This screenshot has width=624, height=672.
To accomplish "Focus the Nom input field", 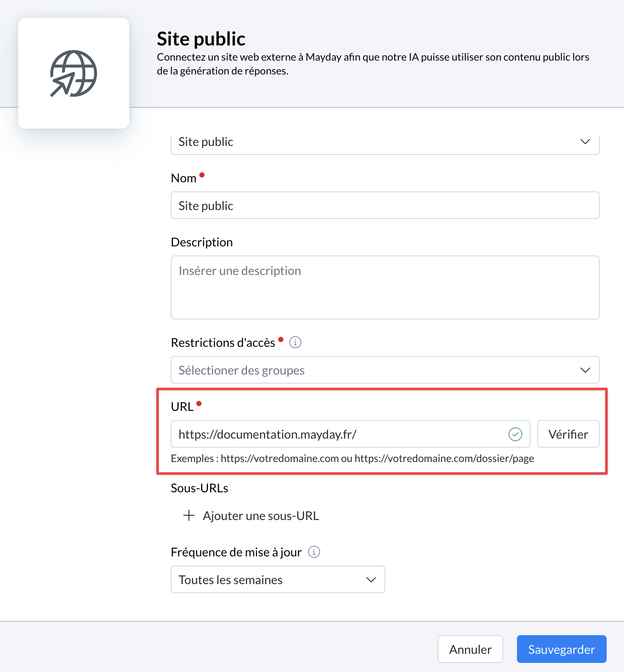I will 385,206.
